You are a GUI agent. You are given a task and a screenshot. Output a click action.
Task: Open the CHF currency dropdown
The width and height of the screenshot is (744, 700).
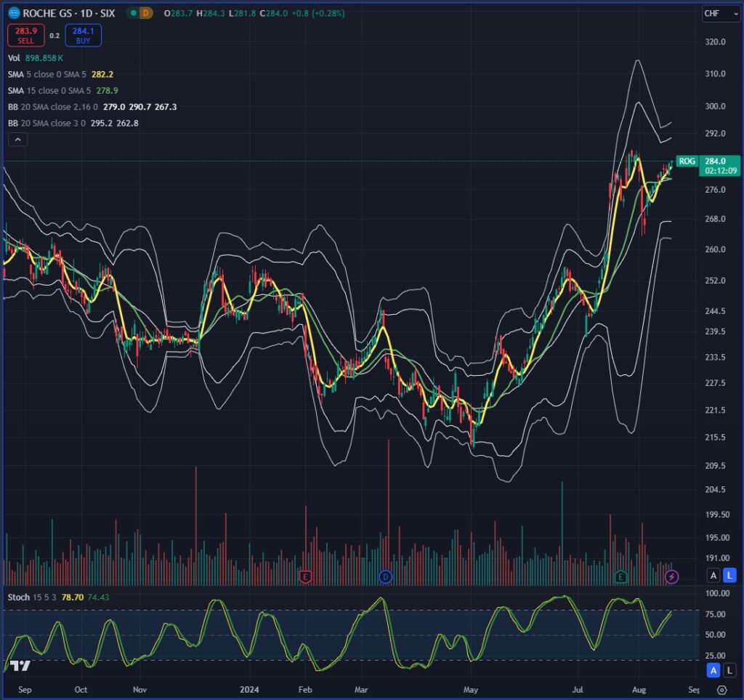720,13
